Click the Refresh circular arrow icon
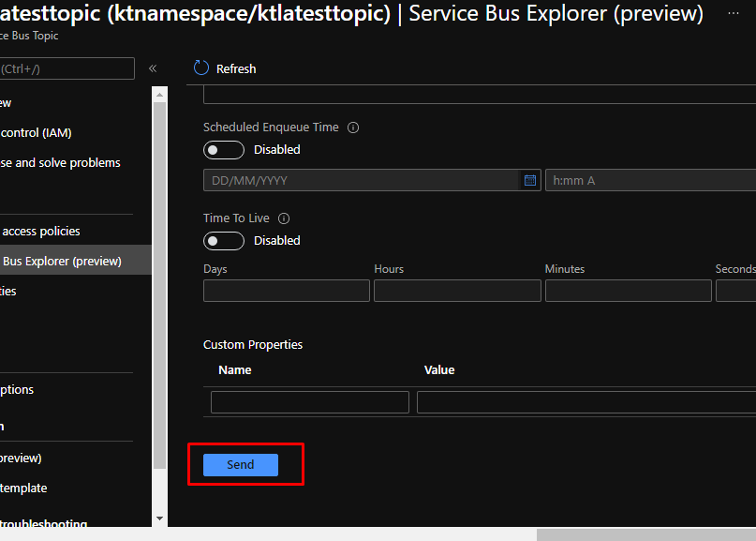The image size is (756, 541). (200, 68)
